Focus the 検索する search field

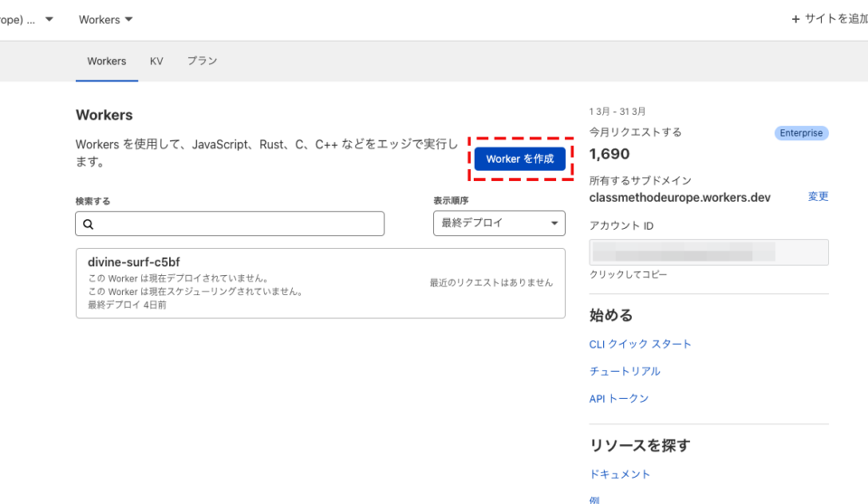[x=230, y=223]
